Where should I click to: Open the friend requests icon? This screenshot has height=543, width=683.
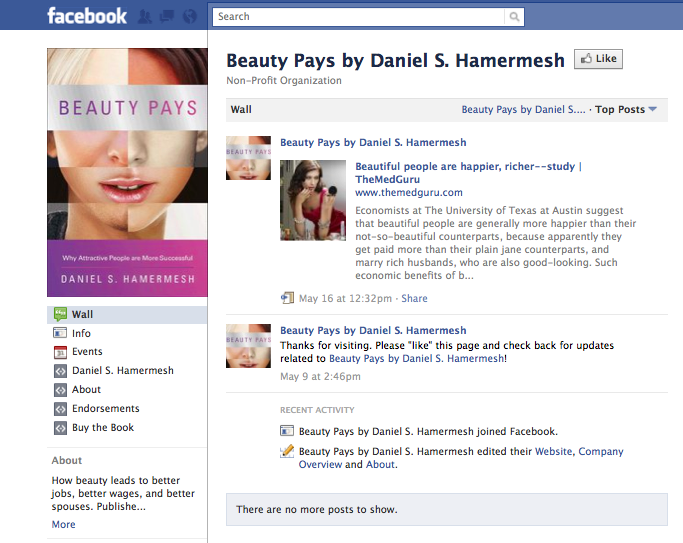pyautogui.click(x=145, y=17)
